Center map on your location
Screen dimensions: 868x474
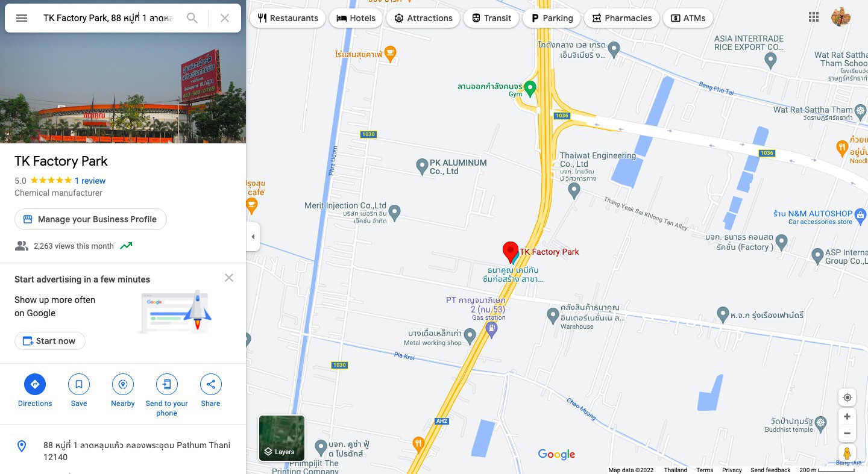[x=847, y=398]
